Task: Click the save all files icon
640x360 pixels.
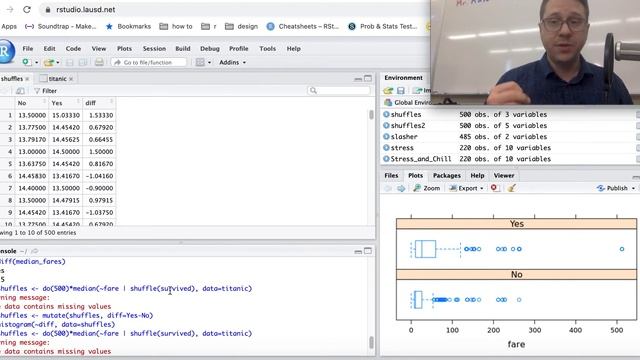Action: (83, 62)
